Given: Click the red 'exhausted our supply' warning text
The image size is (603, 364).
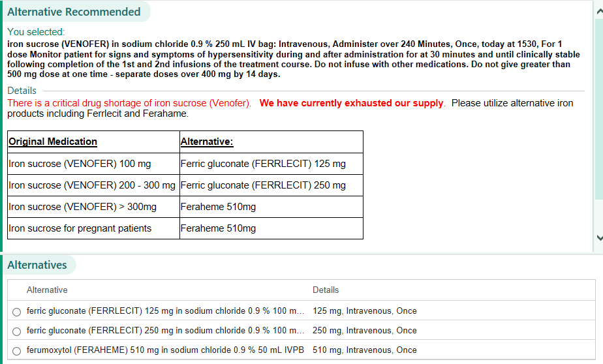Looking at the screenshot, I should [x=351, y=103].
